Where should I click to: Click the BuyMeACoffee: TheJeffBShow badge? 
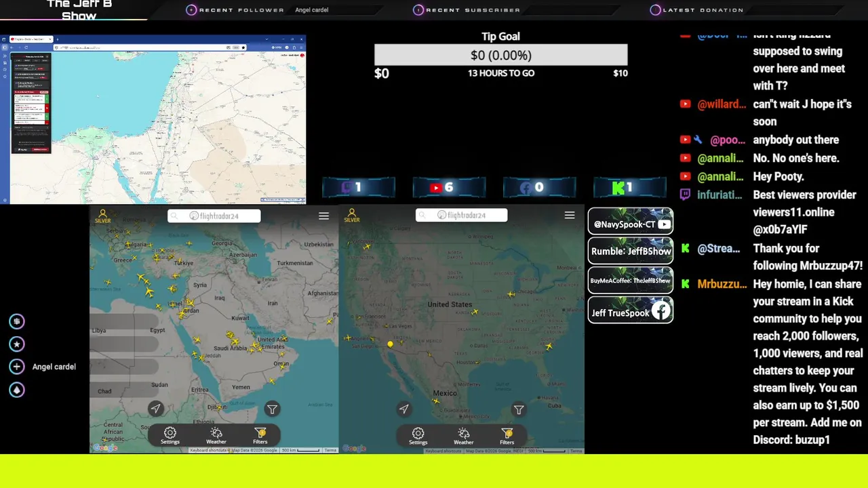(631, 281)
